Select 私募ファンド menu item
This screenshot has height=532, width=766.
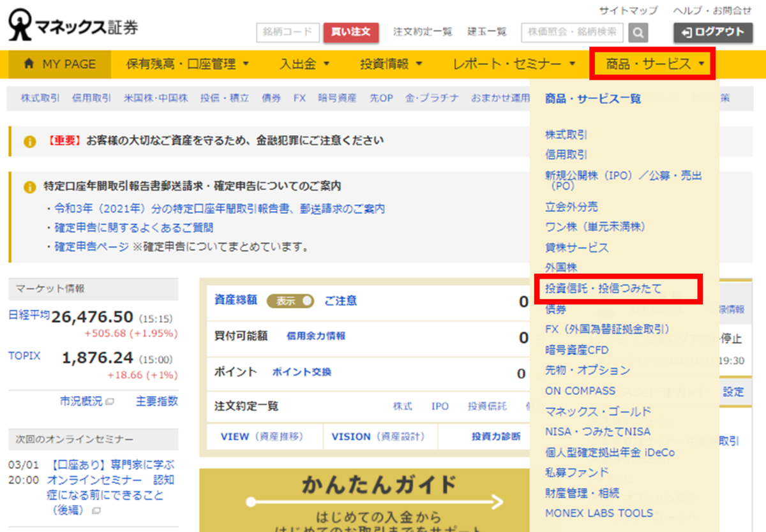coord(577,473)
